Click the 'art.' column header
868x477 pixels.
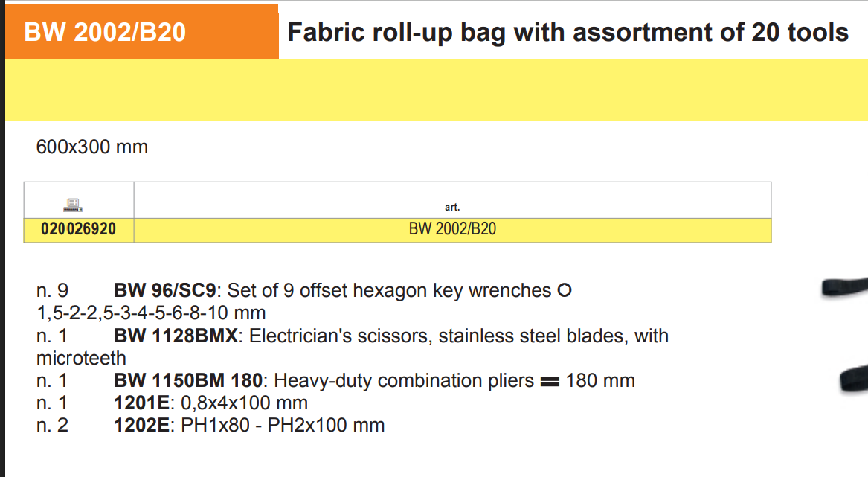[x=452, y=207]
